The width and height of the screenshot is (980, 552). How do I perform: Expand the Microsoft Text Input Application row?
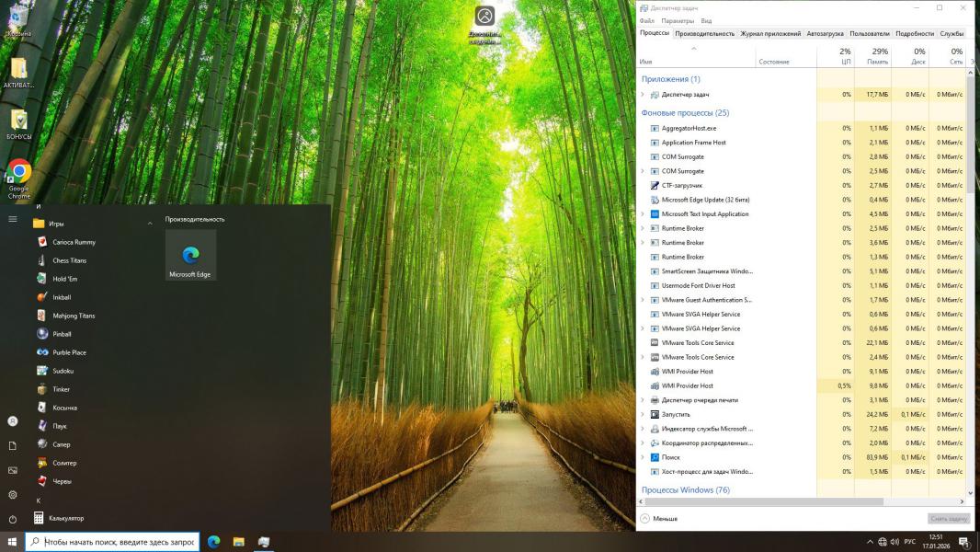[643, 214]
